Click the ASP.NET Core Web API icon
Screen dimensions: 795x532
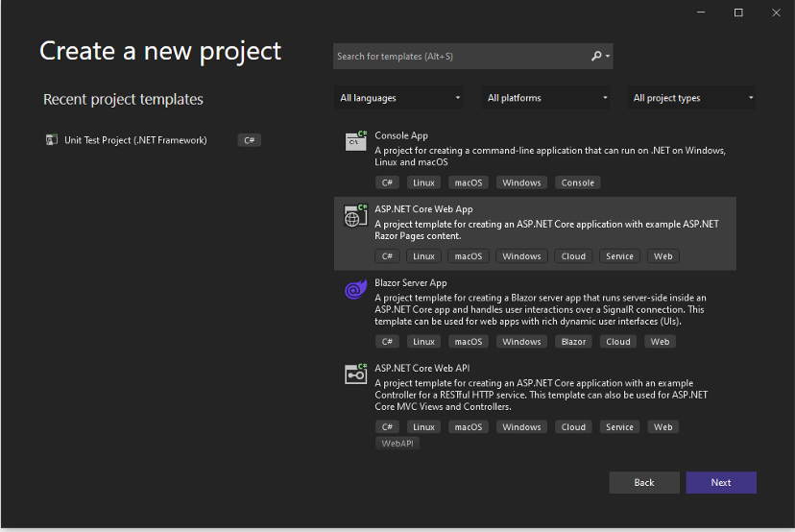[355, 375]
